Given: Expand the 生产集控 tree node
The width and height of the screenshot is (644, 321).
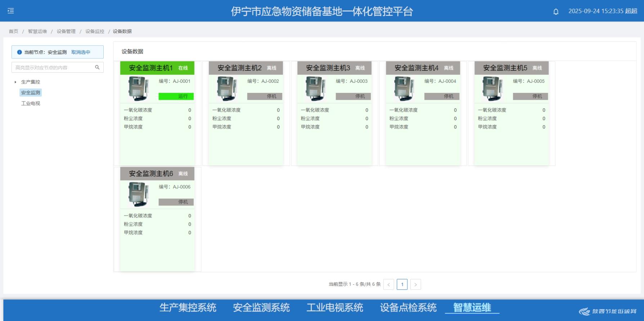Looking at the screenshot, I should coord(15,82).
